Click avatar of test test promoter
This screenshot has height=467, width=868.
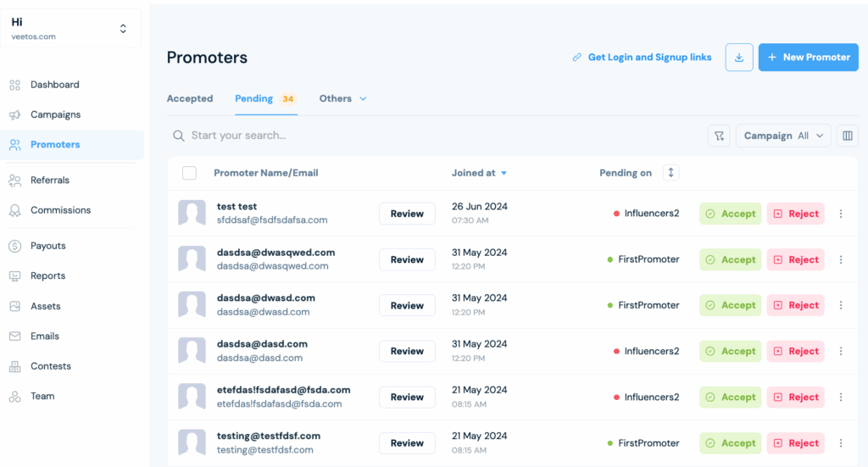coord(192,213)
